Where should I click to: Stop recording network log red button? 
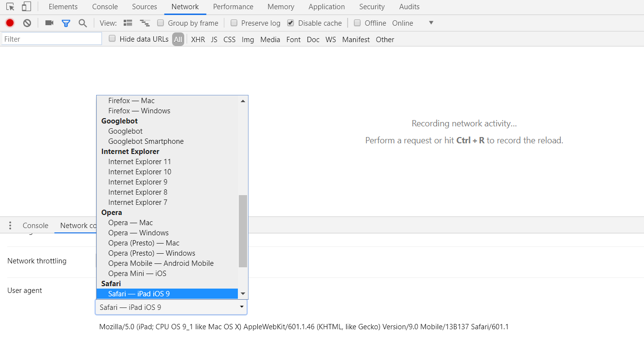pos(10,23)
